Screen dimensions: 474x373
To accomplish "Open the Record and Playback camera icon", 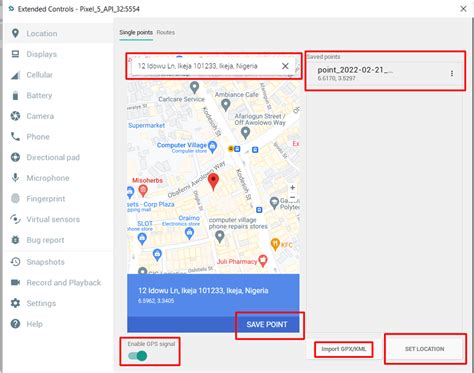I will tap(15, 283).
